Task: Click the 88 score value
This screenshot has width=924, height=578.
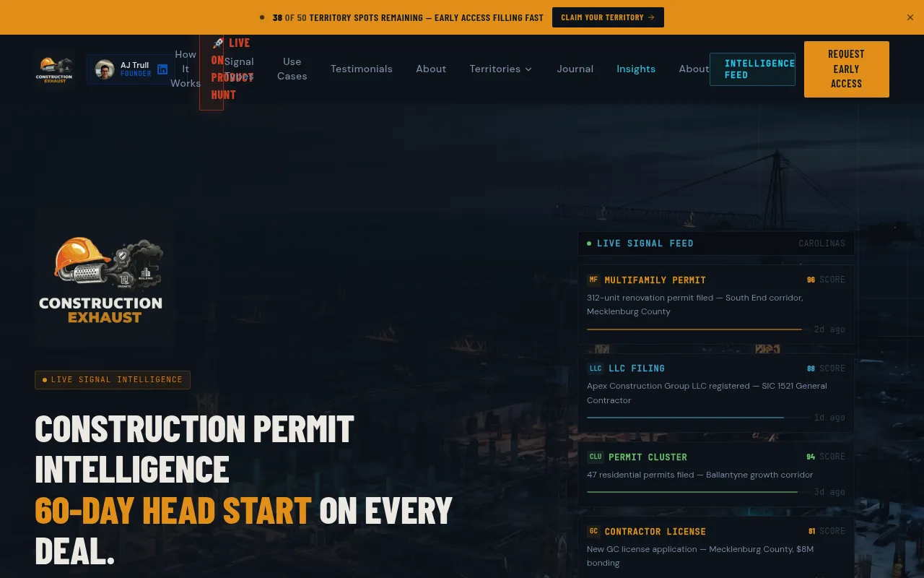Action: pos(811,368)
